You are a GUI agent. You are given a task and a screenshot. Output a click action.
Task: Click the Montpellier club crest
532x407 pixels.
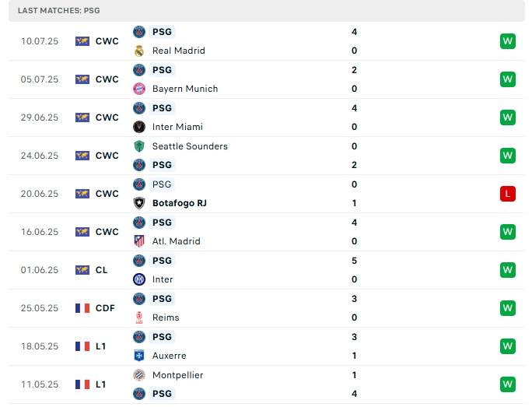(139, 375)
